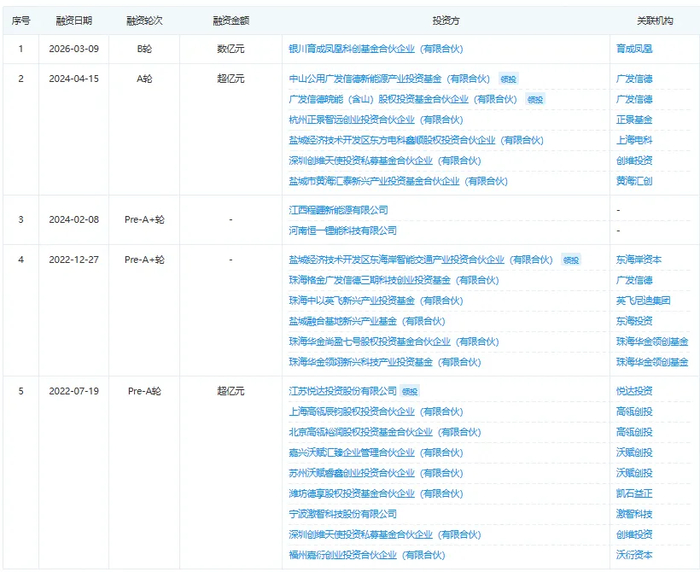This screenshot has width=700, height=572.
Task: Open 上海高瓴辰钧股权投资合伙企业 link
Action: pos(376,412)
